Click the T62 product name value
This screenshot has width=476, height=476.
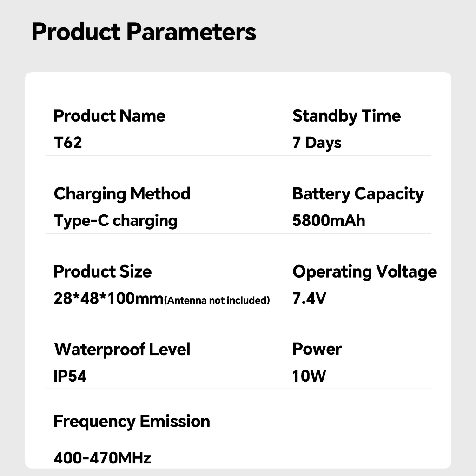68,143
